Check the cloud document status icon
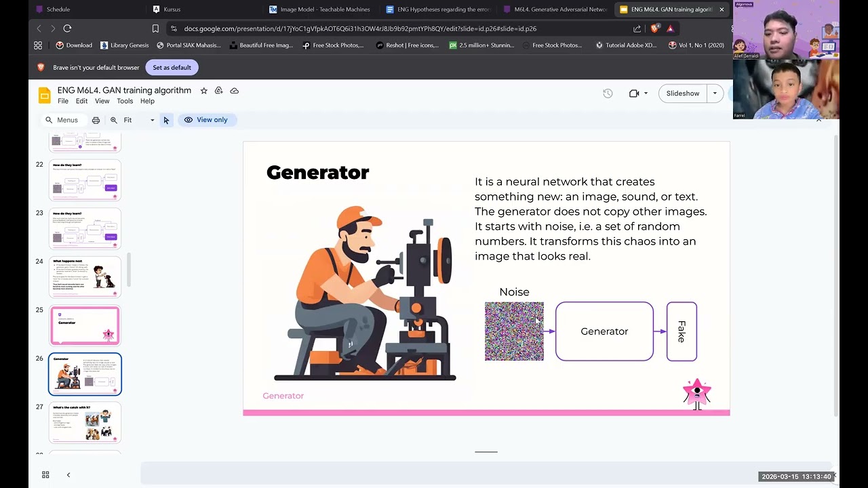 tap(235, 91)
